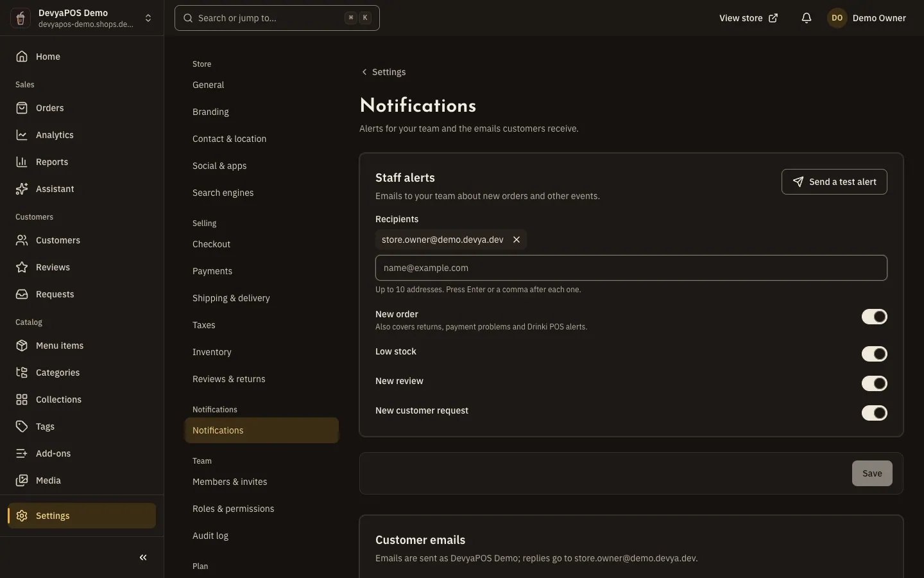Click the Reports bar chart icon
The width and height of the screenshot is (924, 578).
pos(22,162)
